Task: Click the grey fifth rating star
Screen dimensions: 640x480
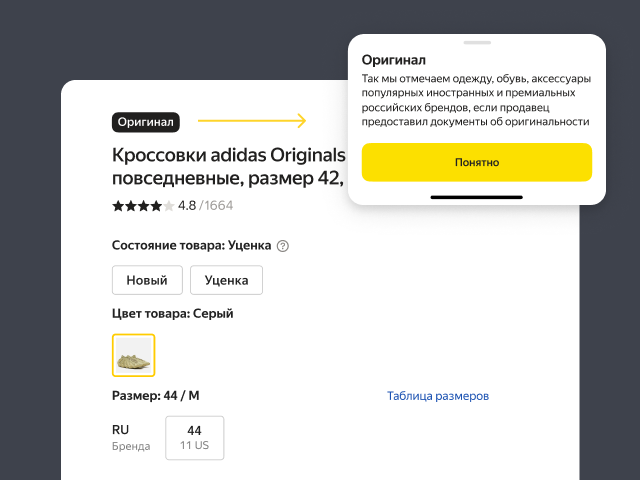Action: (169, 206)
